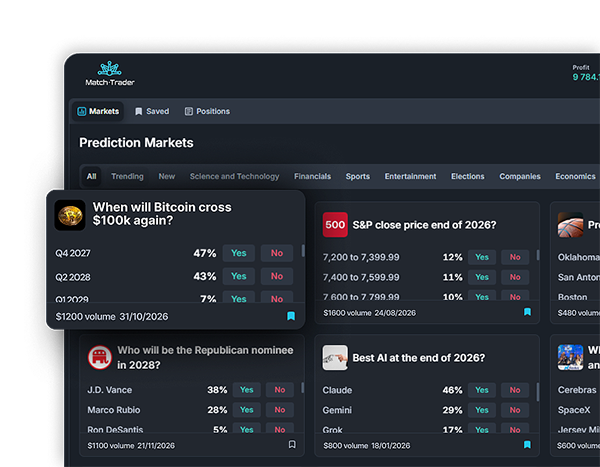
Task: Click No for Bitcoin Q2 2028
Action: pos(277,276)
